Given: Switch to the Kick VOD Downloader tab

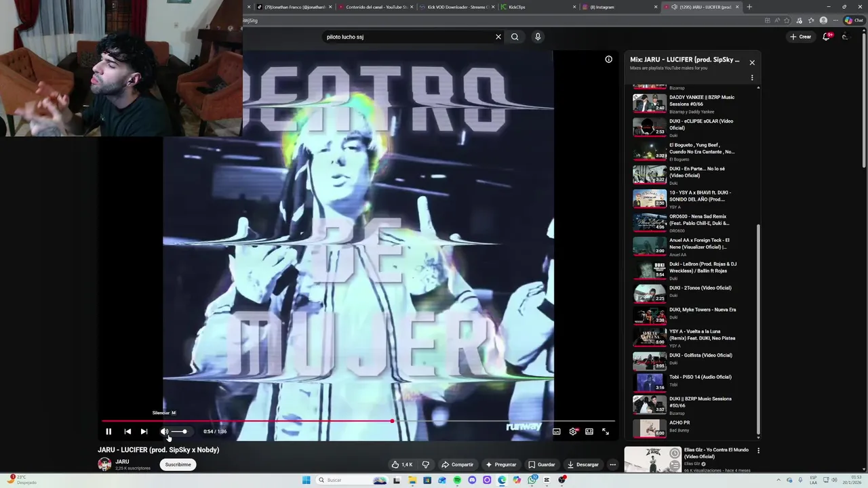Looking at the screenshot, I should click(x=454, y=7).
